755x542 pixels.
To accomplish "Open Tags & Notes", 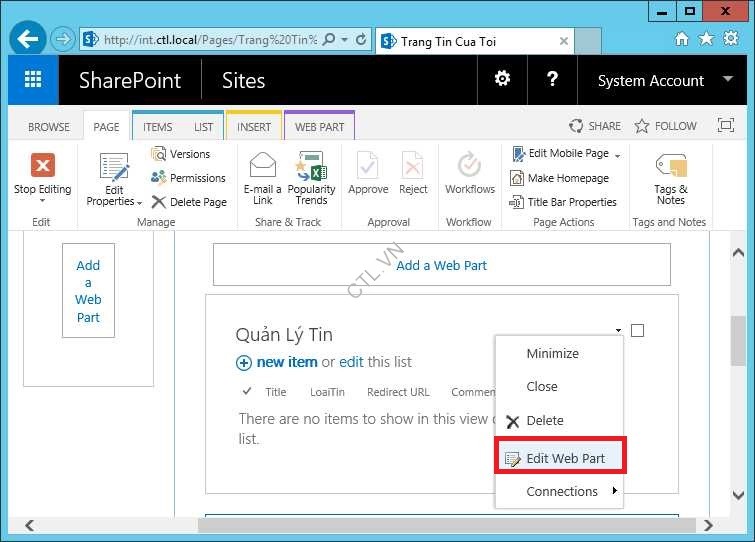I will 670,166.
